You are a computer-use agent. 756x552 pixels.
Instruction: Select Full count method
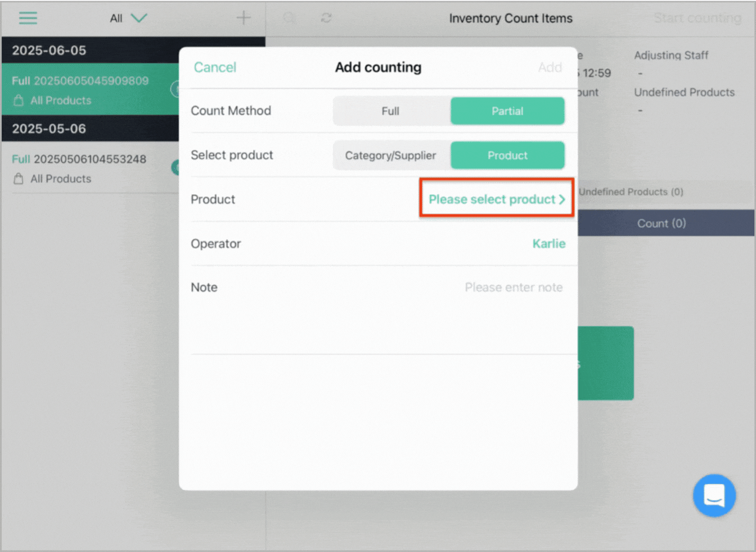[x=391, y=111]
